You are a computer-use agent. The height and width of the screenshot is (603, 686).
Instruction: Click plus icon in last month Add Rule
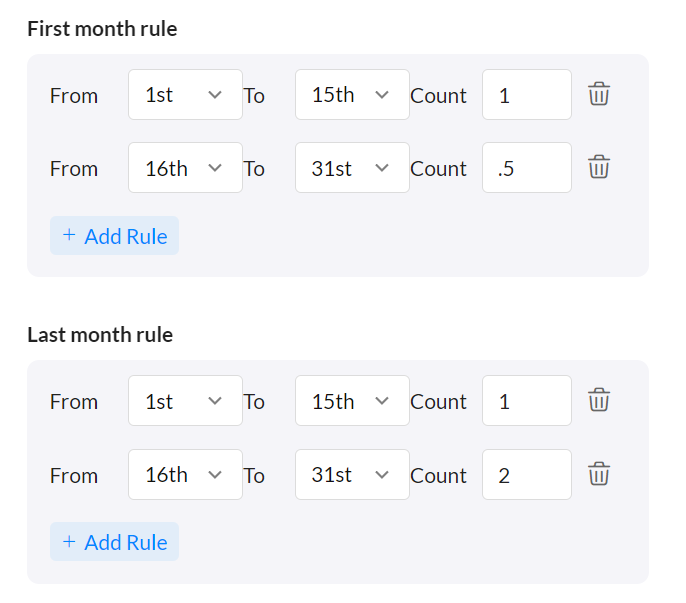click(69, 542)
